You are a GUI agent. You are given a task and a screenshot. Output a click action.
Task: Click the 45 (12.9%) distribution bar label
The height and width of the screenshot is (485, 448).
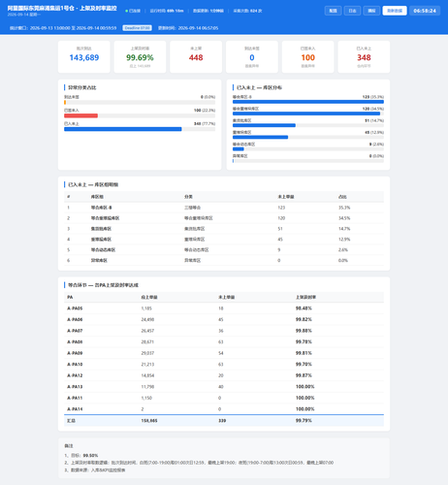(374, 132)
